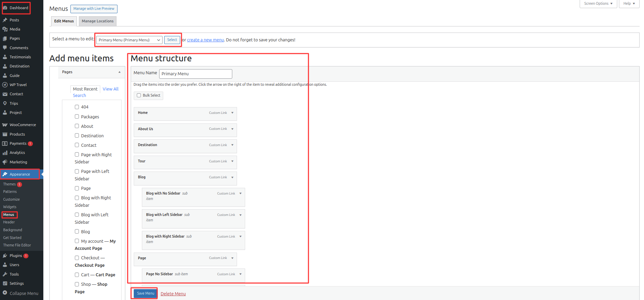The image size is (644, 300).
Task: Click the Users person icon
Action: tap(5, 265)
